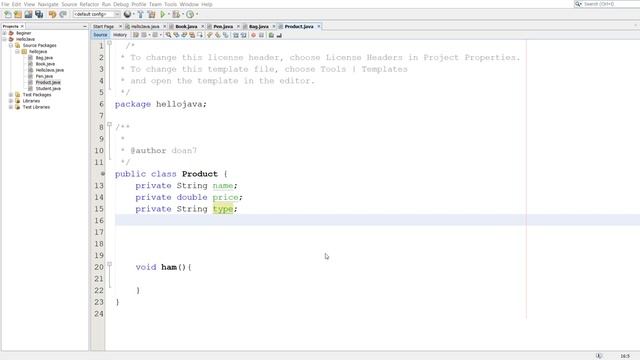Collapse the Javadoc fold at line 8

tap(109, 124)
